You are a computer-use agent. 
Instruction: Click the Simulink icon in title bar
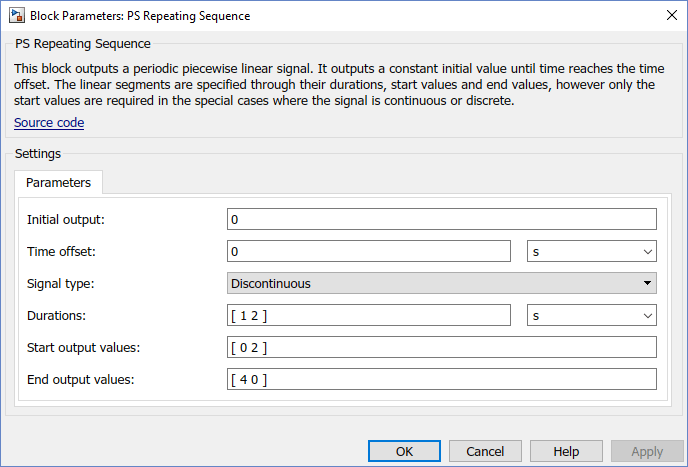point(16,16)
